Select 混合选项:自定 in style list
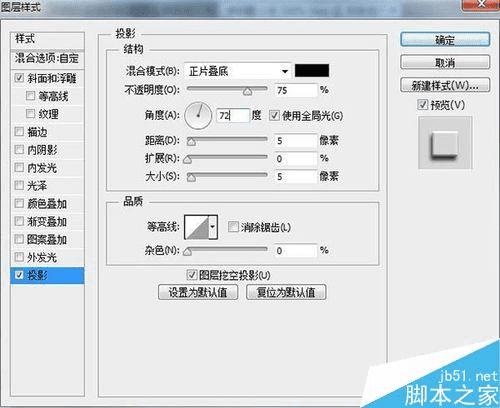The width and height of the screenshot is (500, 408). (x=47, y=59)
